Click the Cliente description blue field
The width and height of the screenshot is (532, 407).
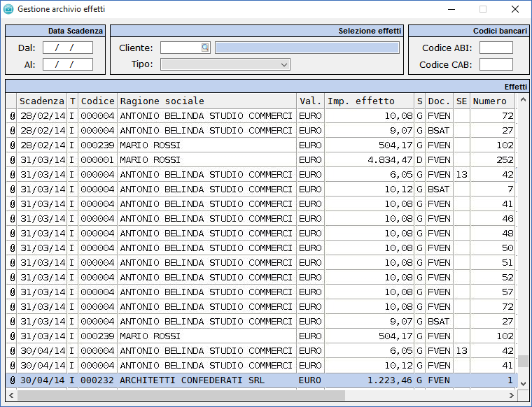pyautogui.click(x=307, y=48)
